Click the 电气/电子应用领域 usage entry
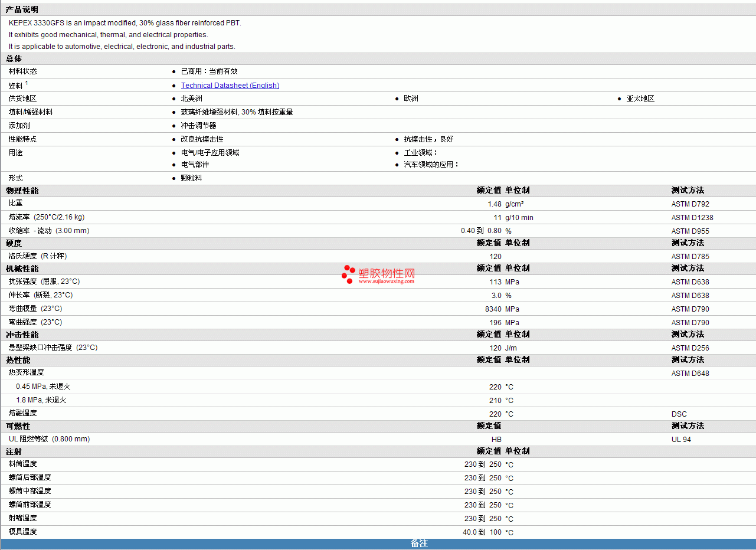Image resolution: width=756 pixels, height=550 pixels. click(x=210, y=153)
